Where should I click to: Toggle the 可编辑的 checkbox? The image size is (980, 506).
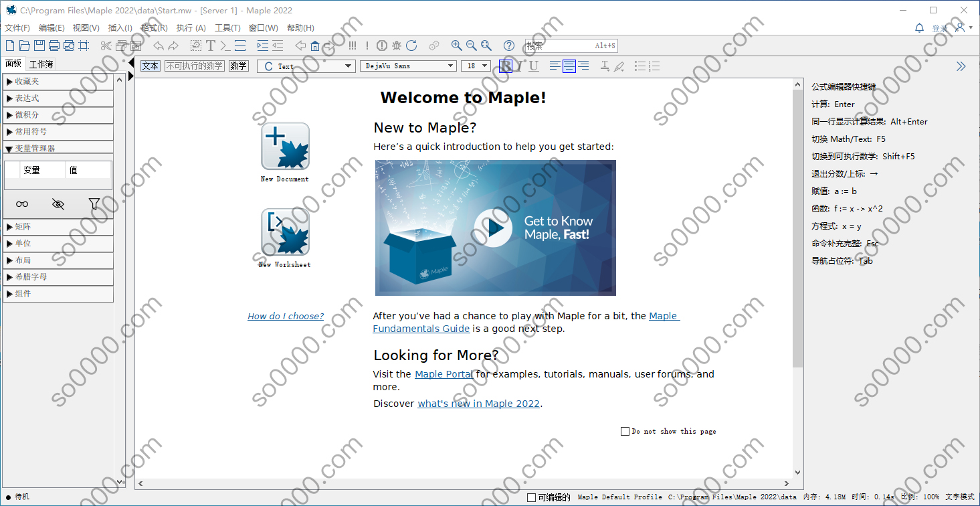531,497
